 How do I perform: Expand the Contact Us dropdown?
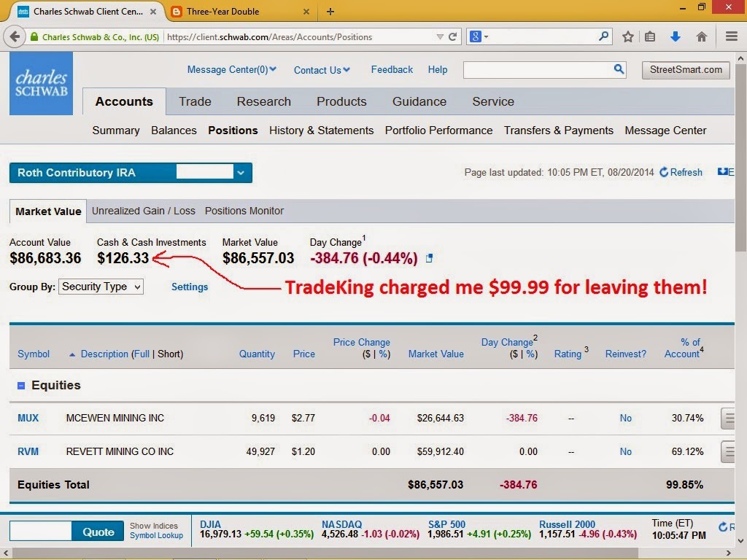pyautogui.click(x=322, y=70)
